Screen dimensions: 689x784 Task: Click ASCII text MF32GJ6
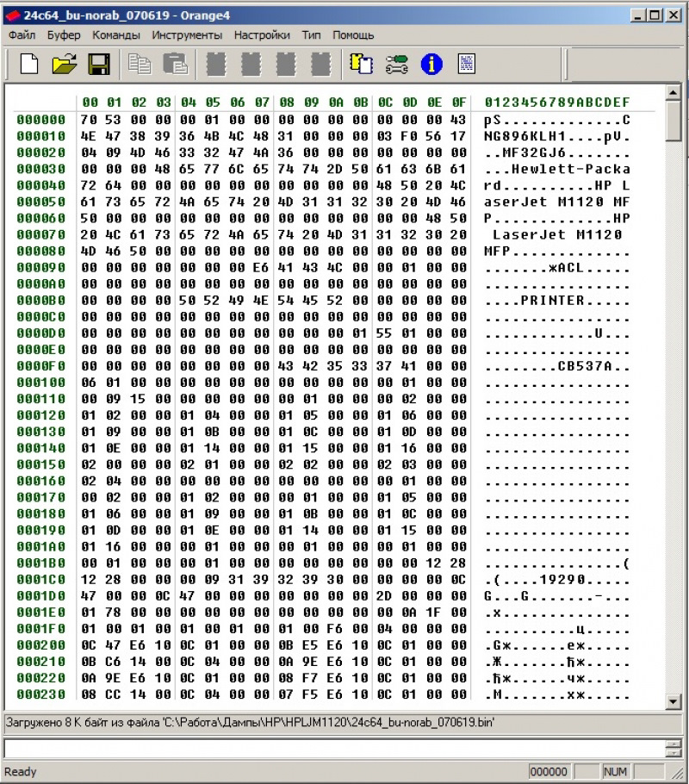[x=534, y=152]
